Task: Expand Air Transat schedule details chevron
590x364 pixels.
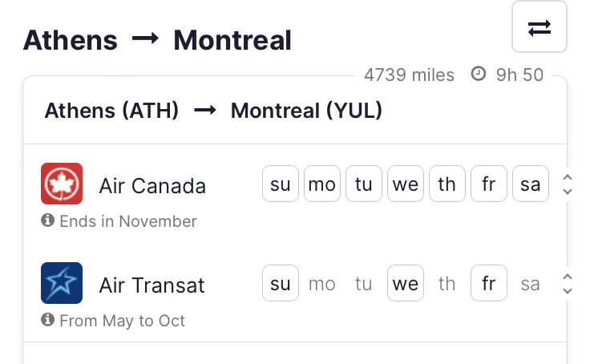Action: click(568, 284)
